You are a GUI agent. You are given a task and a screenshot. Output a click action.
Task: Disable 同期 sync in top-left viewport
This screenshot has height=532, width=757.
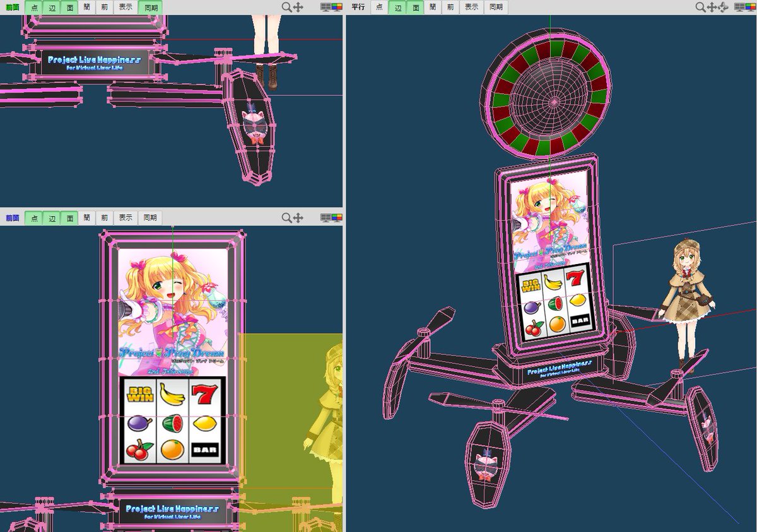pyautogui.click(x=150, y=8)
